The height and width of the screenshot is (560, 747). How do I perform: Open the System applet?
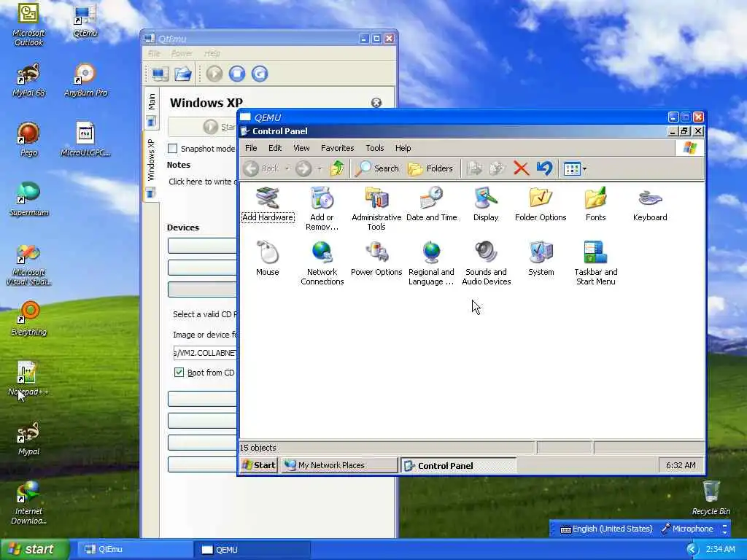point(541,259)
